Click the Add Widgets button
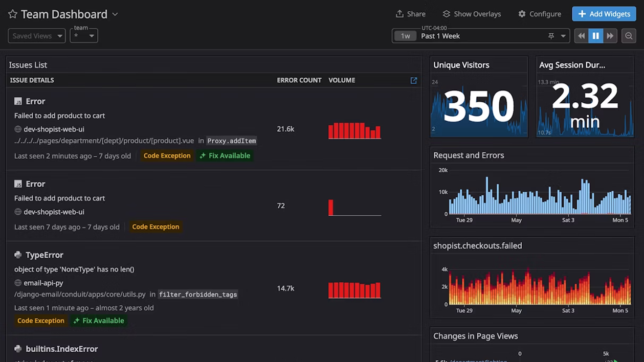 [604, 14]
